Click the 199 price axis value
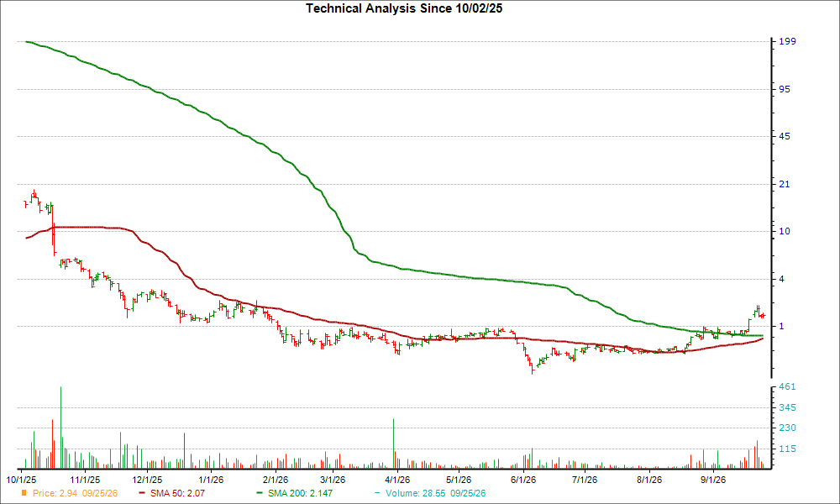The height and width of the screenshot is (504, 840). [x=787, y=41]
